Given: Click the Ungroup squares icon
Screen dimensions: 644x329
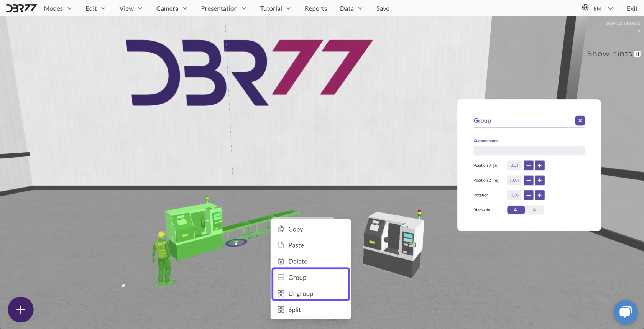Looking at the screenshot, I should coord(281,293).
